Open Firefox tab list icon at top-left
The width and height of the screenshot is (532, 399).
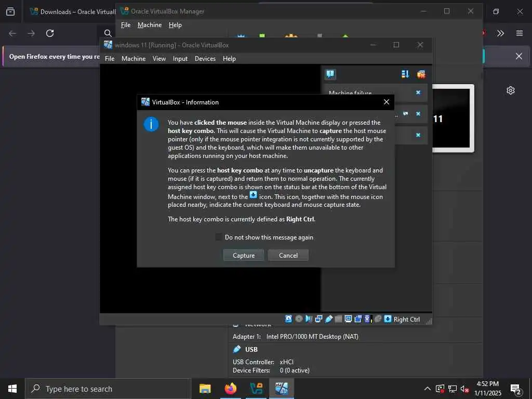tap(10, 11)
